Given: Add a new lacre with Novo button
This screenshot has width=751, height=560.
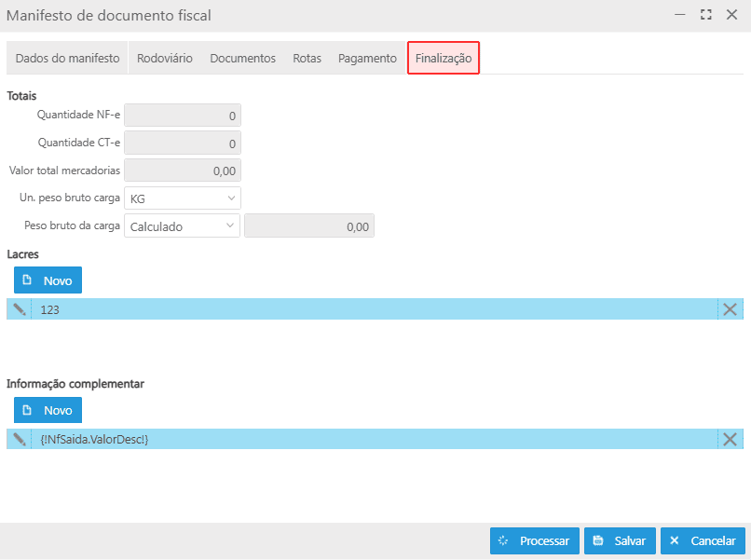Looking at the screenshot, I should click(x=48, y=280).
